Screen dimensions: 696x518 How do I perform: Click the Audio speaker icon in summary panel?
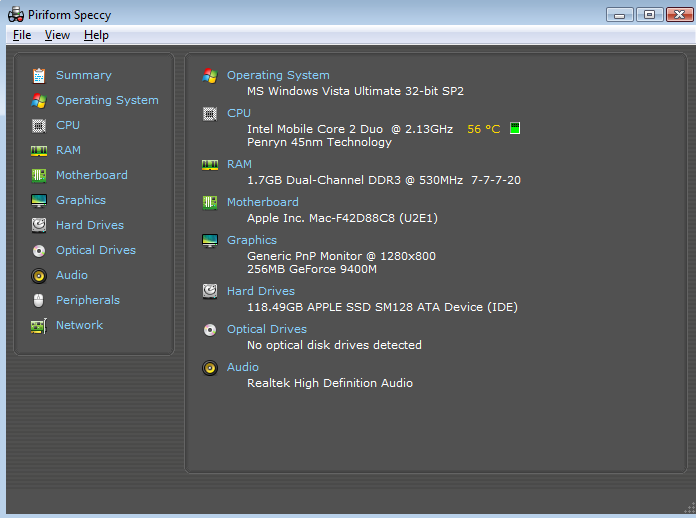tap(210, 368)
